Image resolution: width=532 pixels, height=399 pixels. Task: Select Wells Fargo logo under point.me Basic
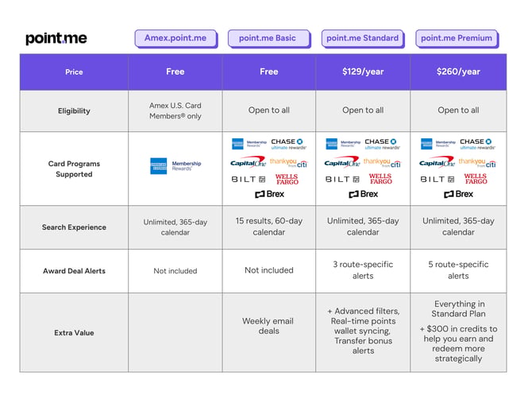click(287, 180)
